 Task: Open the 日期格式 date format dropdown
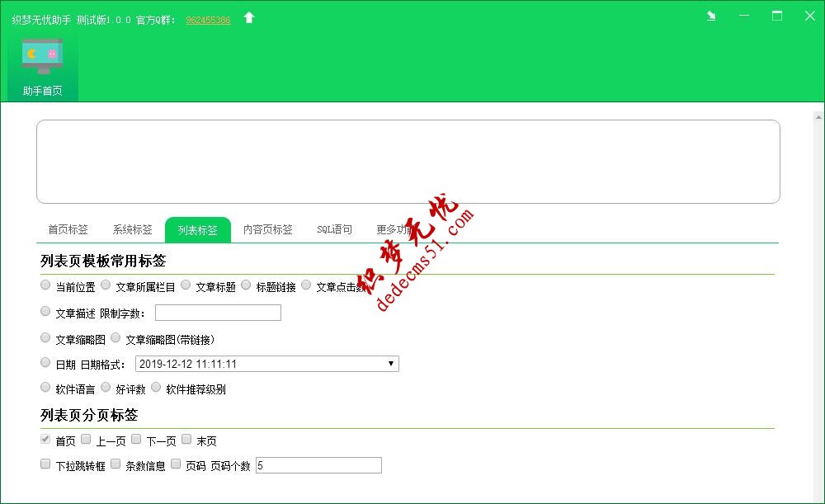(x=390, y=363)
